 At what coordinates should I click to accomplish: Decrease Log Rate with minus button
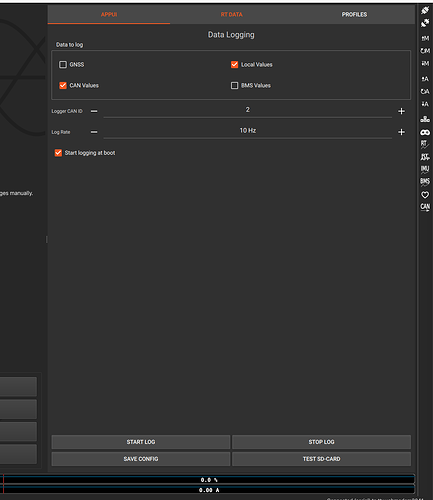[94, 132]
